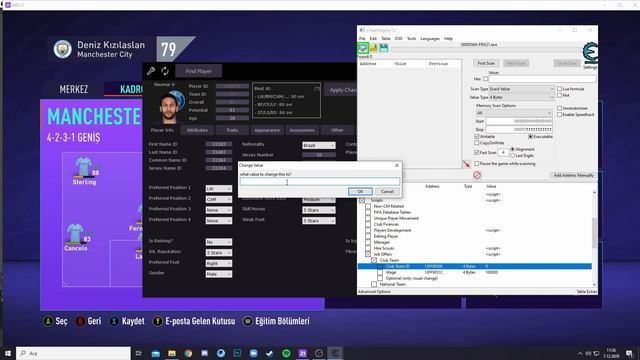Open the Preferred Foot dropdown
The image size is (640, 360).
[218, 263]
